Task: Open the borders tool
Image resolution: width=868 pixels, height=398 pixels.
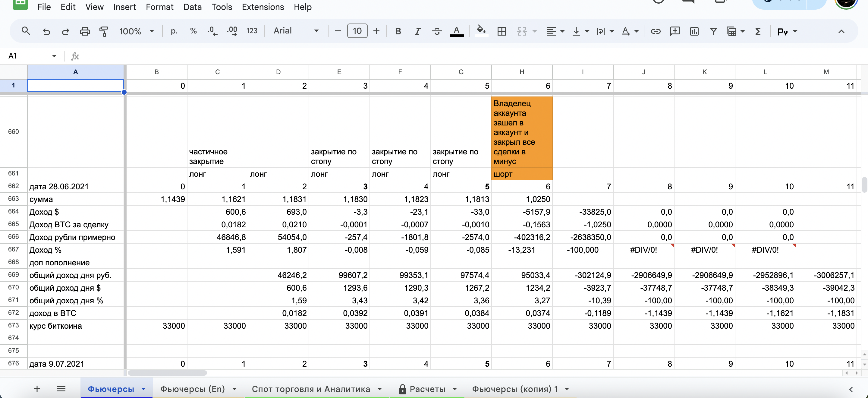Action: pyautogui.click(x=502, y=31)
